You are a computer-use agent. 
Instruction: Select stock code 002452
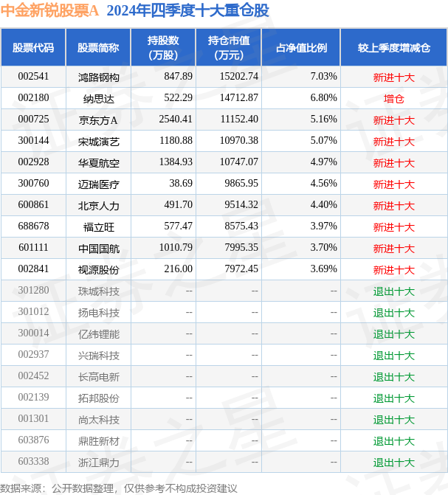point(33,376)
